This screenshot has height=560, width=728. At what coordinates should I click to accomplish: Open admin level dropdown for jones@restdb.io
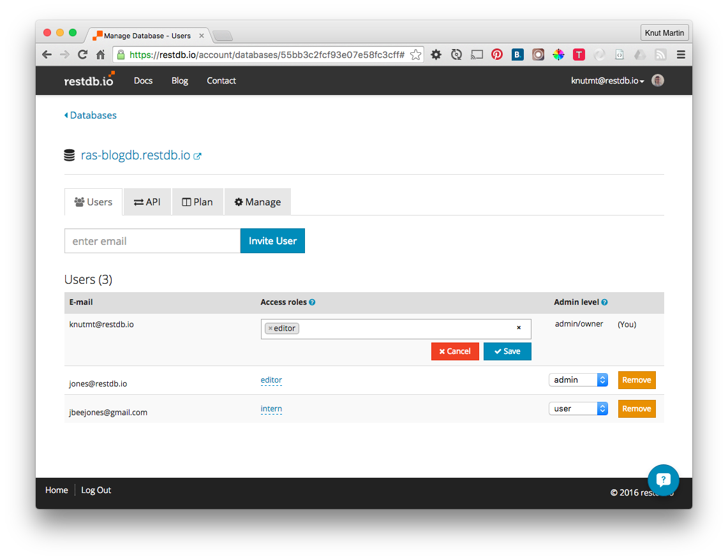pyautogui.click(x=579, y=379)
